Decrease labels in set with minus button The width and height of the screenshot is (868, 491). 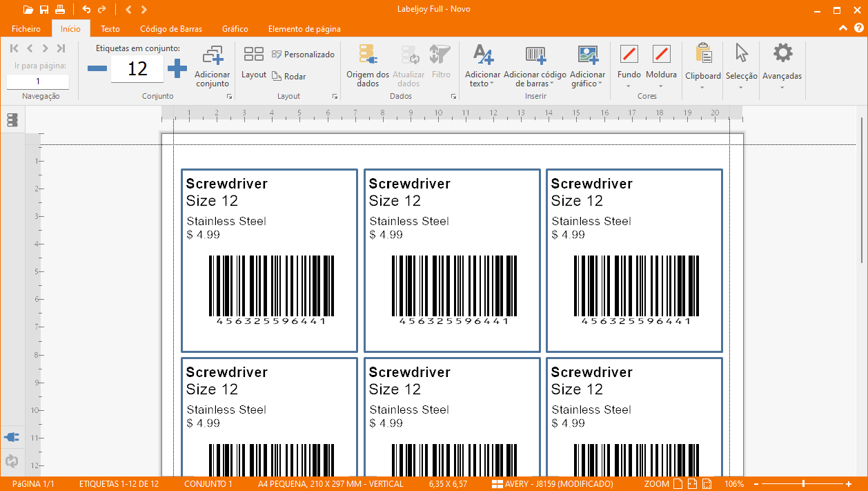(97, 68)
